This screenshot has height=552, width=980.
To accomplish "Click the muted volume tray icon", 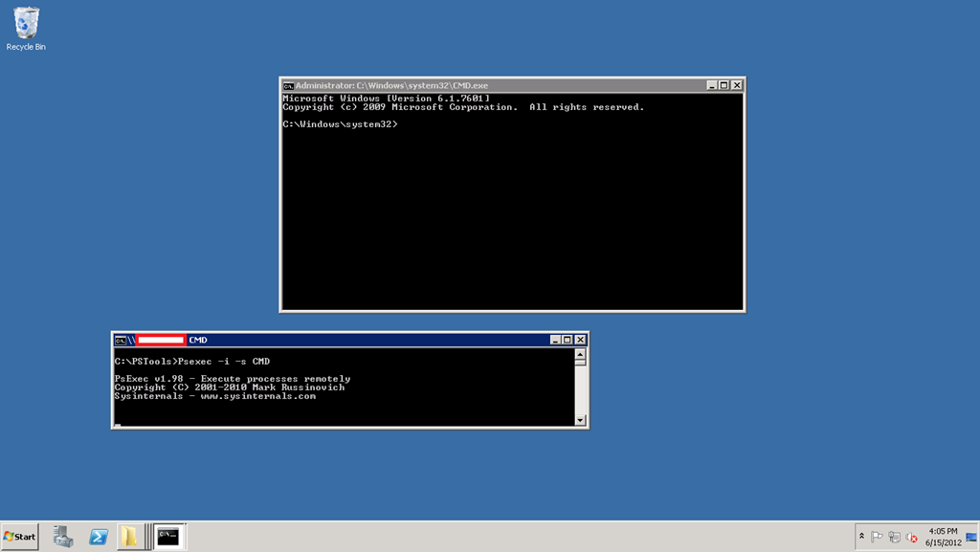I will click(x=912, y=537).
